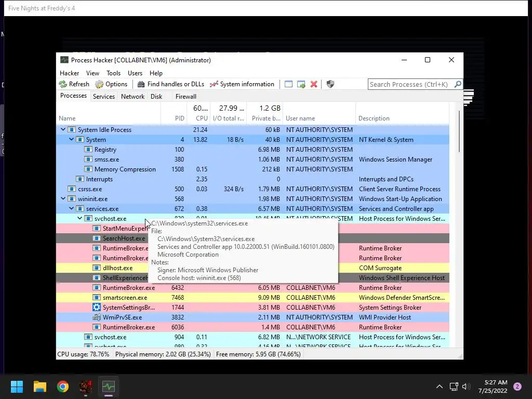The width and height of the screenshot is (532, 399).
Task: Switch to the Firewall tab
Action: pos(186,96)
